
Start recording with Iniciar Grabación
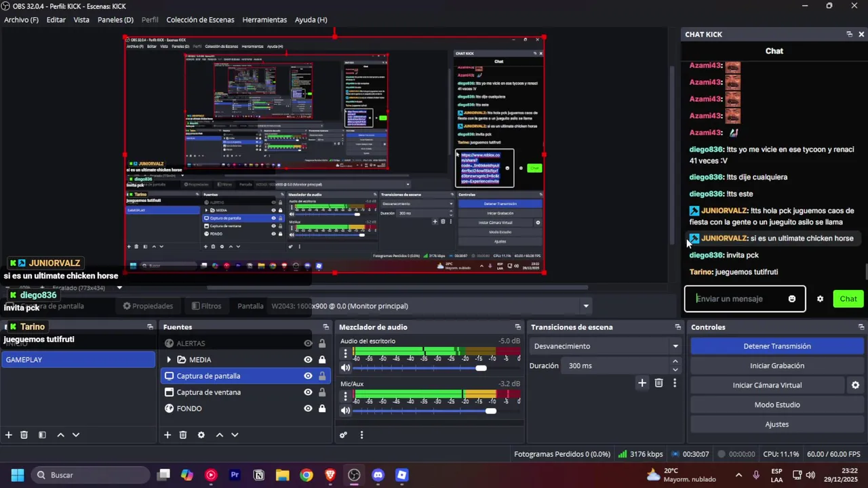click(x=777, y=366)
